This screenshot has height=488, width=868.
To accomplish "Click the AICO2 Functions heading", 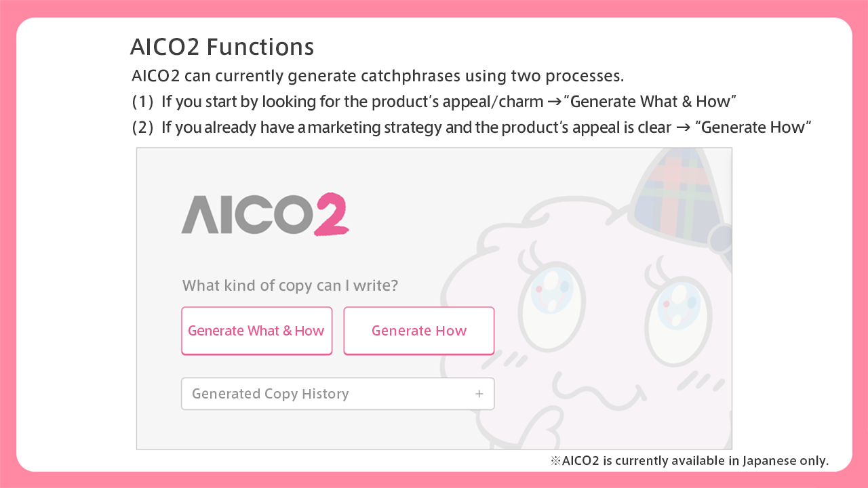I will coord(222,47).
